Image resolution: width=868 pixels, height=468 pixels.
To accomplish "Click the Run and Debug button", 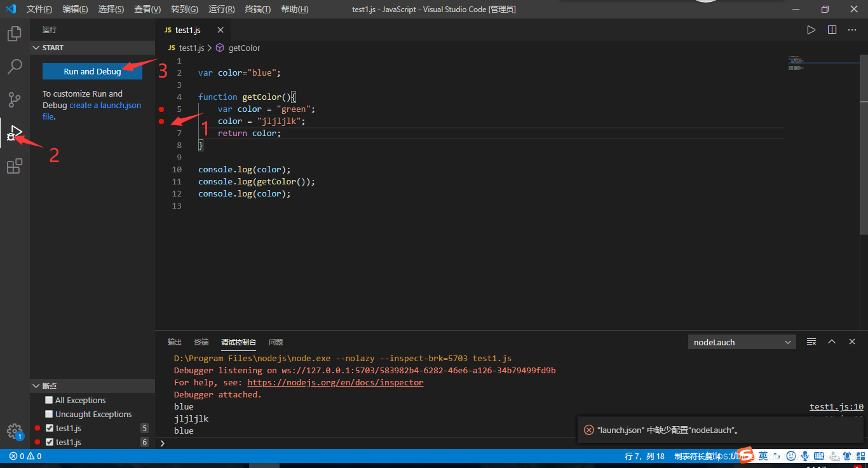I will coord(92,72).
